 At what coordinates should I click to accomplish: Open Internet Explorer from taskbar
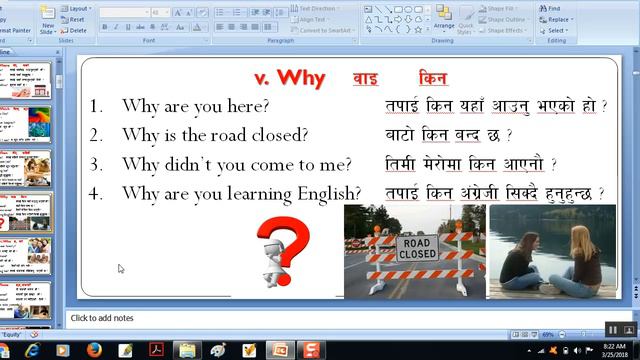(32, 350)
